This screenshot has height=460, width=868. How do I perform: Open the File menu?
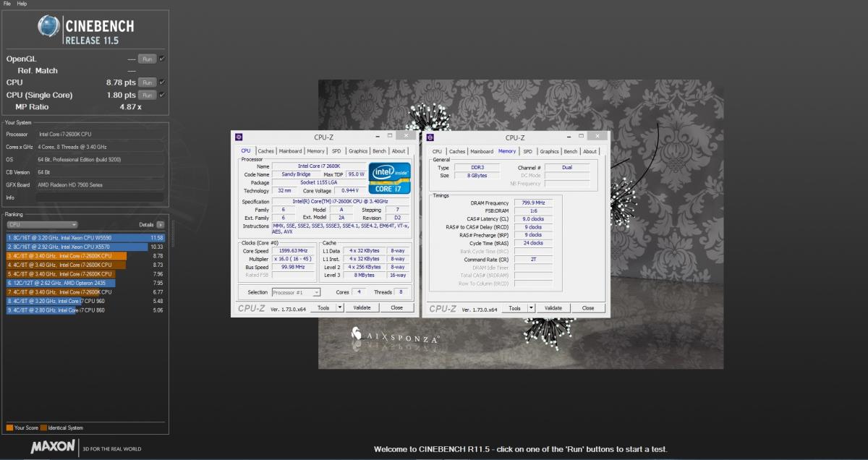click(x=7, y=4)
